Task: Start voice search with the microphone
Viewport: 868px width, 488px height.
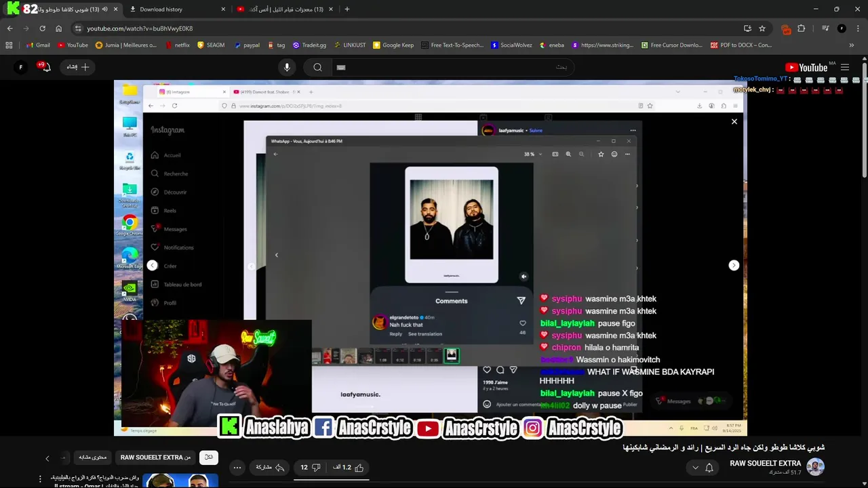Action: pos(287,67)
